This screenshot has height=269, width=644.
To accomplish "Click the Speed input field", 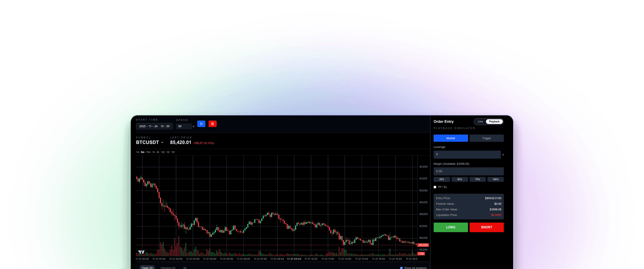I will (183, 126).
